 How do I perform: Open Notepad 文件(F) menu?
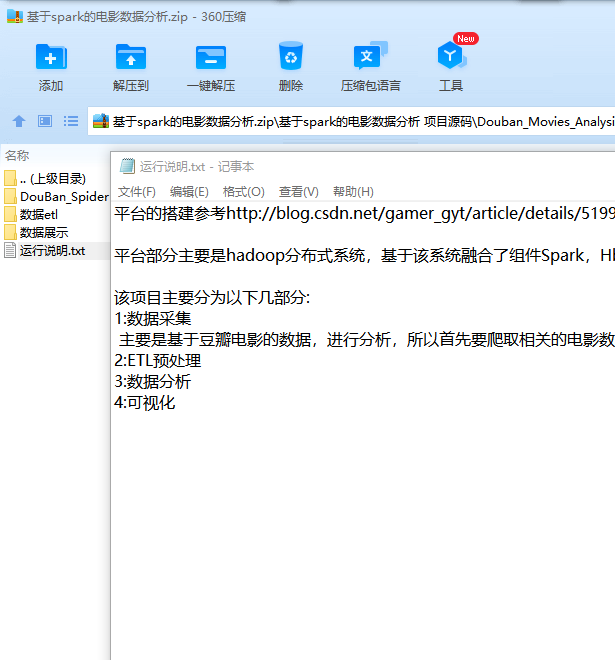click(136, 192)
